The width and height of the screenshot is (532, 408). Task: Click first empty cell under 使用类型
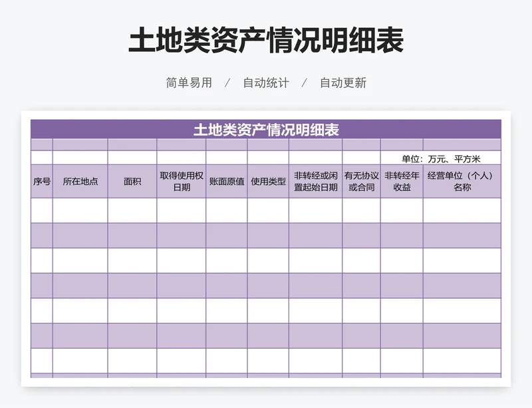click(268, 210)
